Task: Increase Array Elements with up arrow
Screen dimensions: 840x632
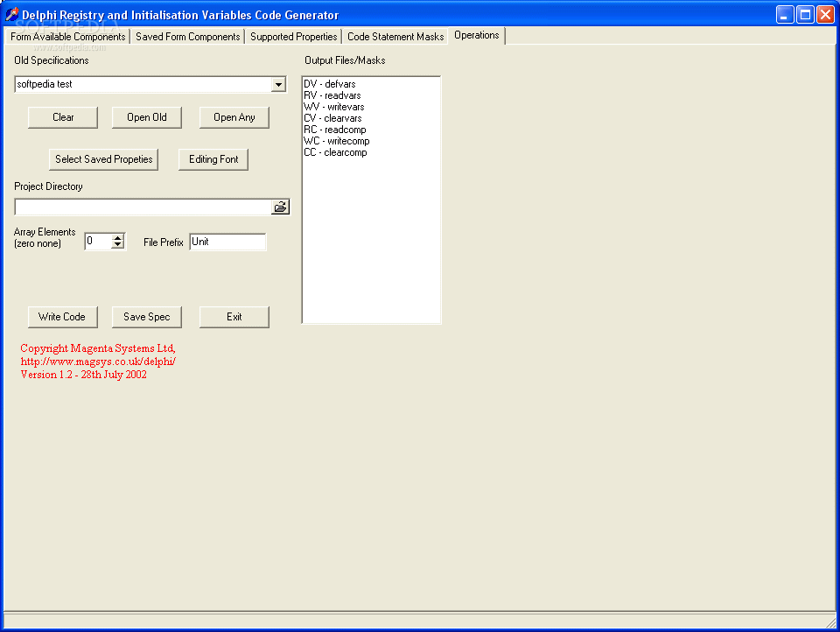Action: 118,237
